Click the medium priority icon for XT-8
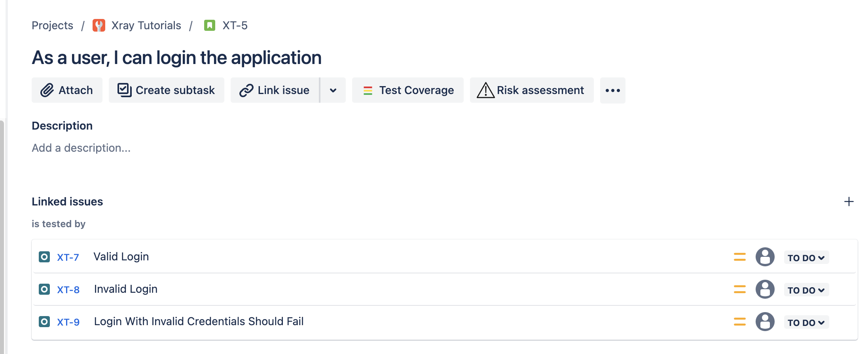The image size is (868, 354). click(x=739, y=289)
